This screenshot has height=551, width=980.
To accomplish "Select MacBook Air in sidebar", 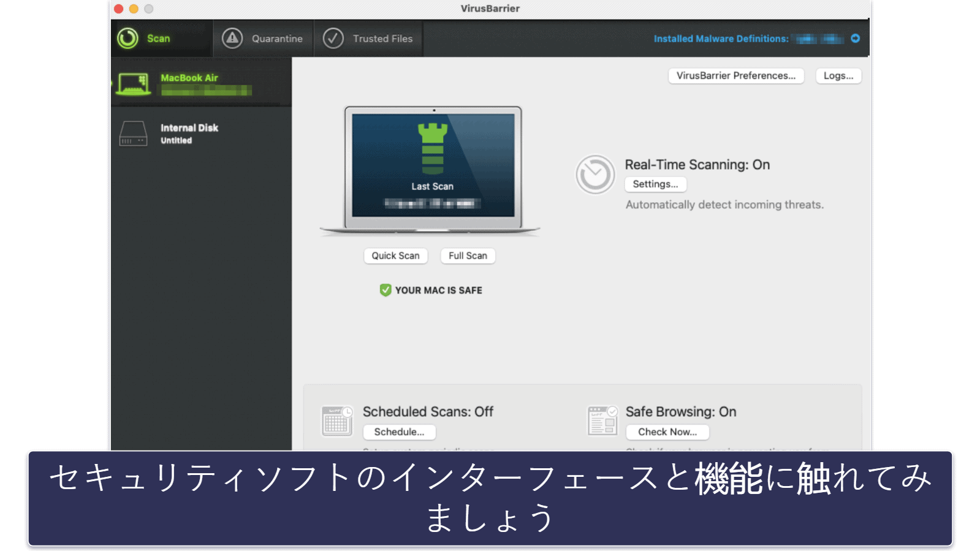I will 202,83.
